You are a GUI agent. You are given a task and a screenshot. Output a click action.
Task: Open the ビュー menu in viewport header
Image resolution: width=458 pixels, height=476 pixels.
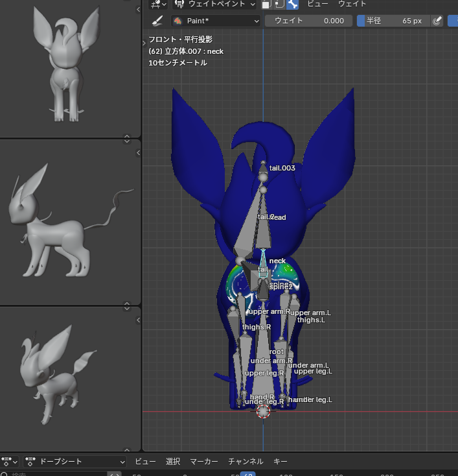[x=317, y=4]
